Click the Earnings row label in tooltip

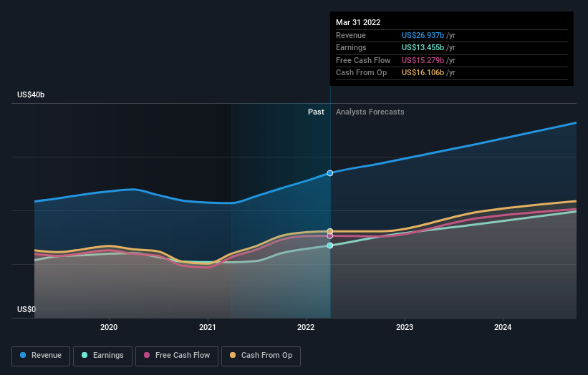coord(351,47)
